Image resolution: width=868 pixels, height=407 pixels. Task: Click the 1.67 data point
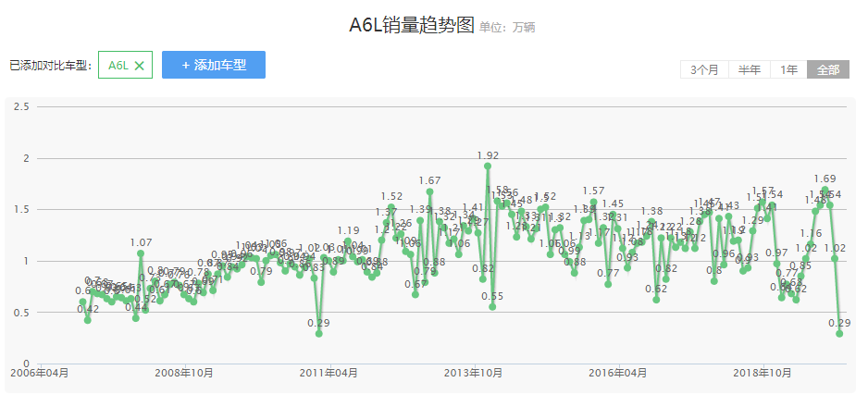[x=429, y=191]
